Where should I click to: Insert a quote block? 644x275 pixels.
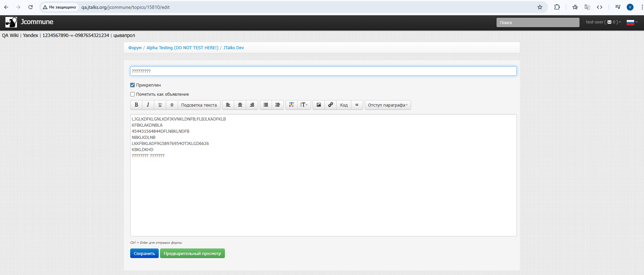coord(357,105)
